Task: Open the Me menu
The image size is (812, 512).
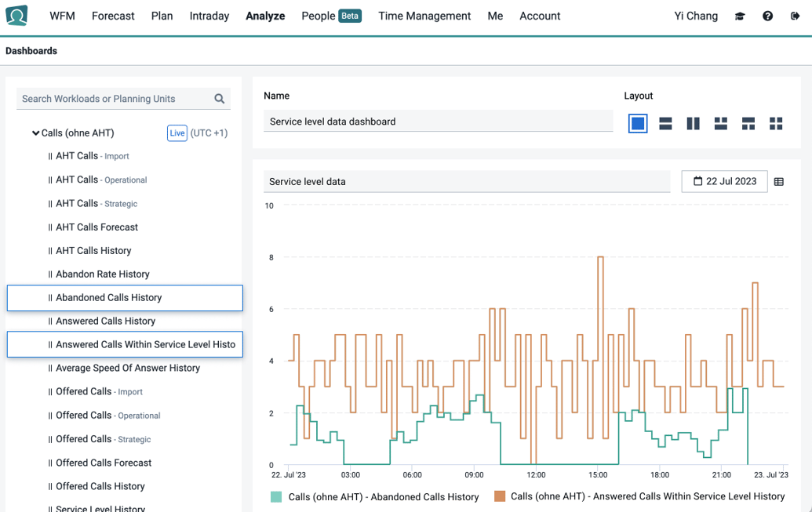Action: [x=495, y=16]
